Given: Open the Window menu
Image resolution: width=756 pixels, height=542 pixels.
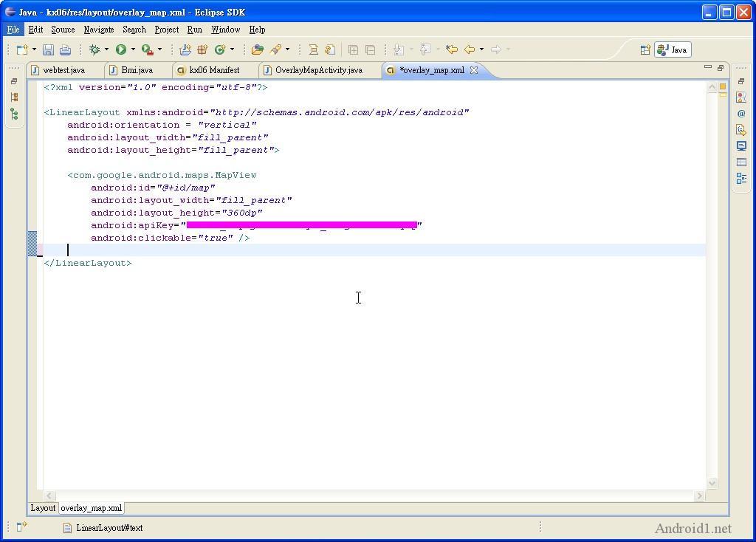Looking at the screenshot, I should (x=226, y=30).
